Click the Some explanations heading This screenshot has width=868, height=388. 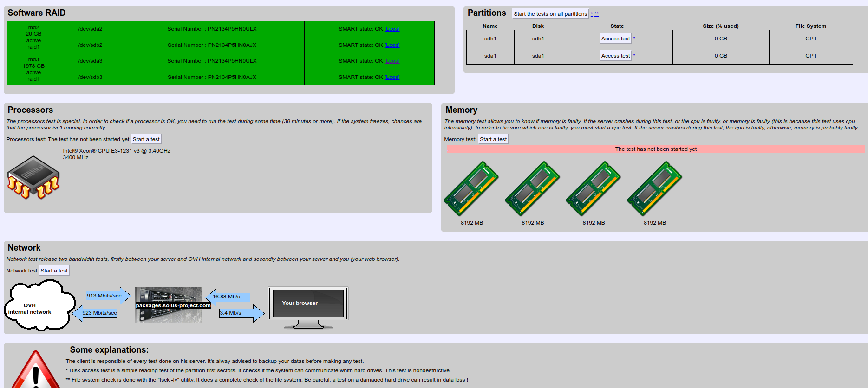[109, 350]
